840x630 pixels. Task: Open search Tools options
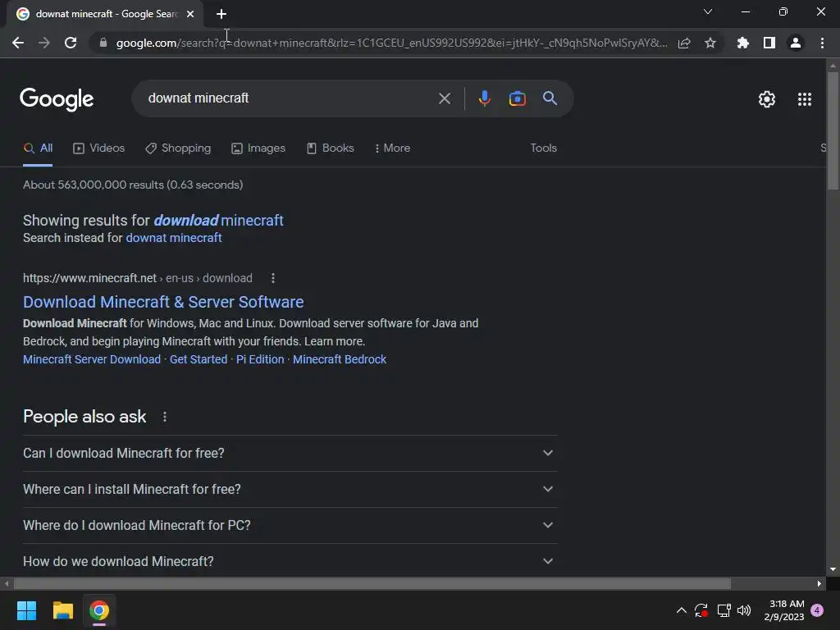tap(543, 148)
